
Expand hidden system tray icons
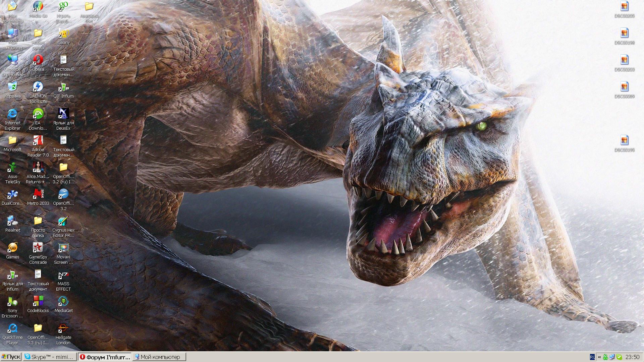click(599, 357)
